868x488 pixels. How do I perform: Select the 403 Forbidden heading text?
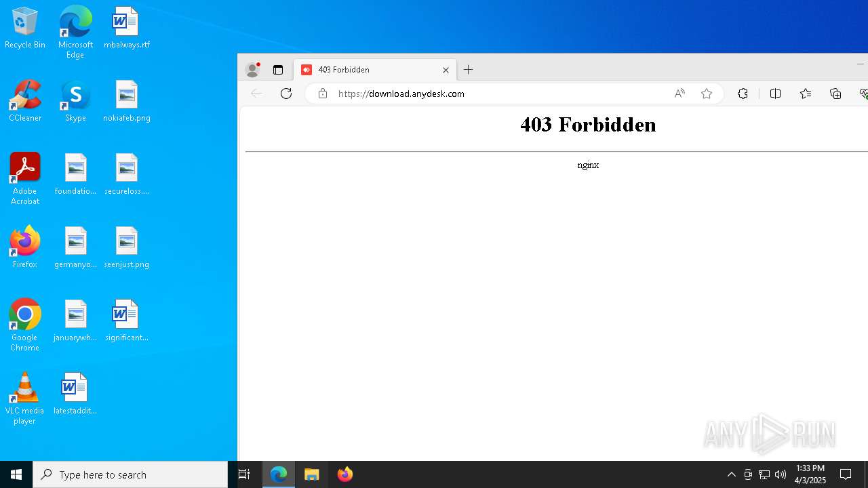(588, 125)
